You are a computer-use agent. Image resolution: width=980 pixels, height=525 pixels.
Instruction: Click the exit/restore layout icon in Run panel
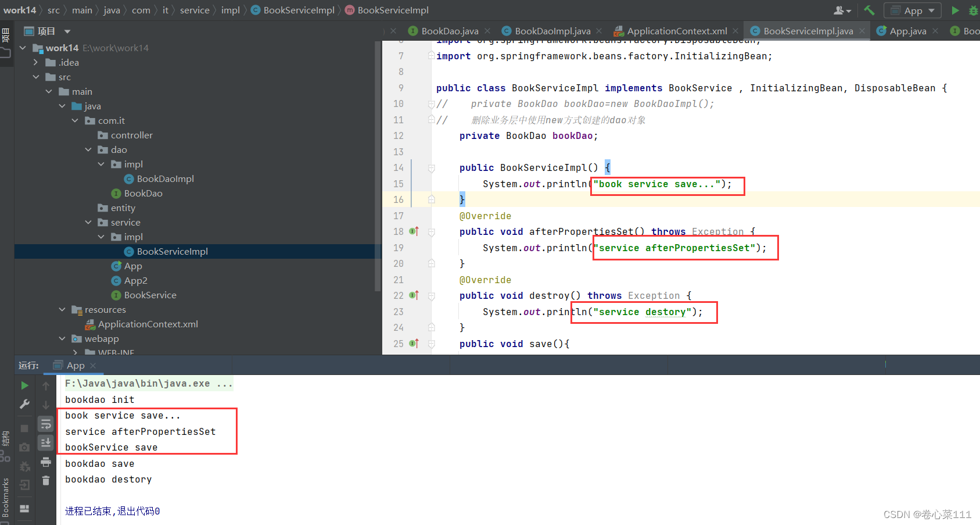24,485
